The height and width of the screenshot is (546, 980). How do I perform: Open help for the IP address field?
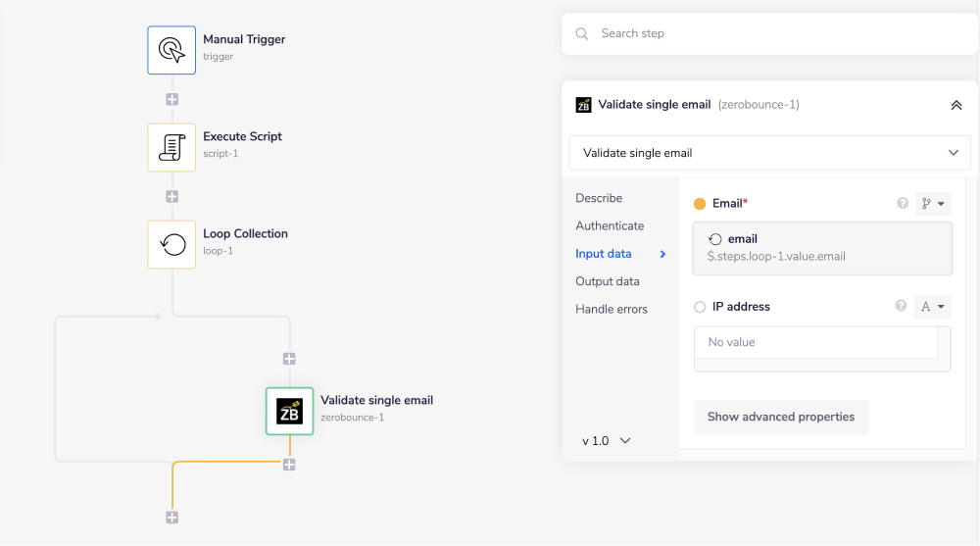pyautogui.click(x=901, y=307)
